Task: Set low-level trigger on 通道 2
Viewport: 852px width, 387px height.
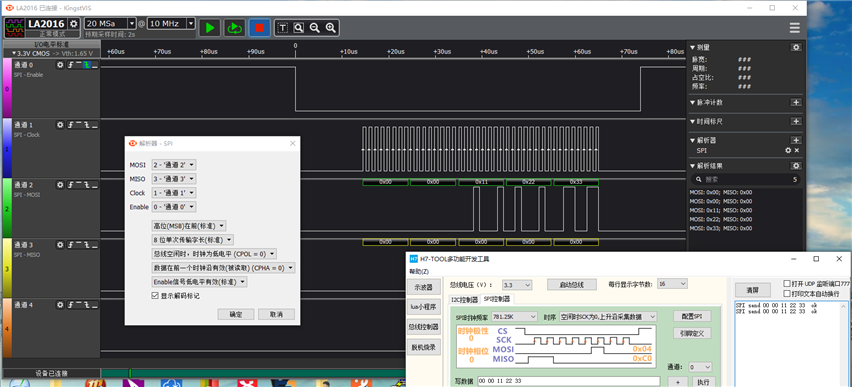Action: [x=95, y=185]
